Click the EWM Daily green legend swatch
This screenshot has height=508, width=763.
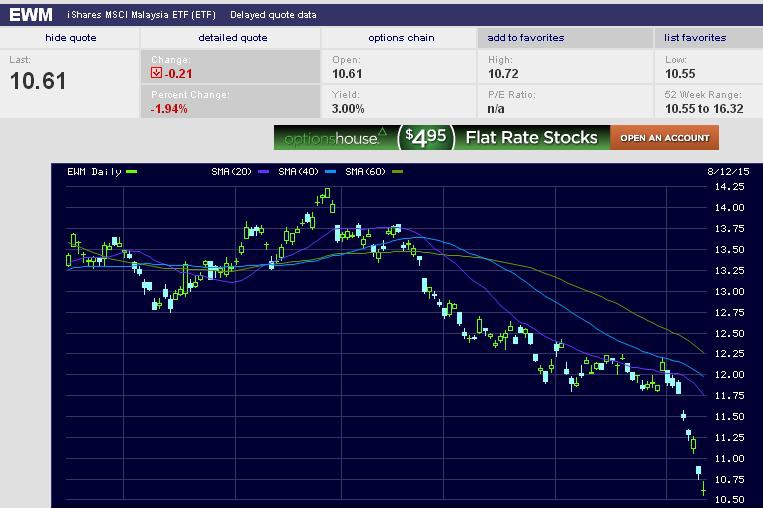(131, 172)
